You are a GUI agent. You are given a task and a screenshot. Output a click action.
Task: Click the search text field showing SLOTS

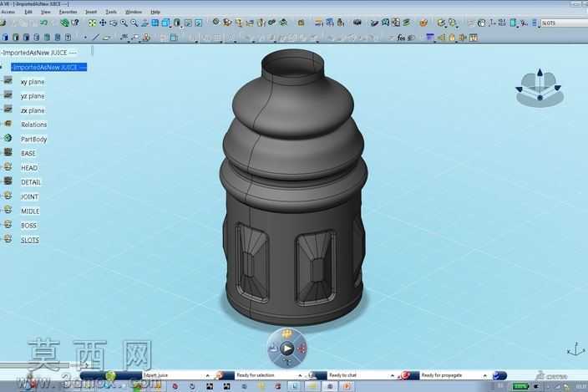[564, 23]
